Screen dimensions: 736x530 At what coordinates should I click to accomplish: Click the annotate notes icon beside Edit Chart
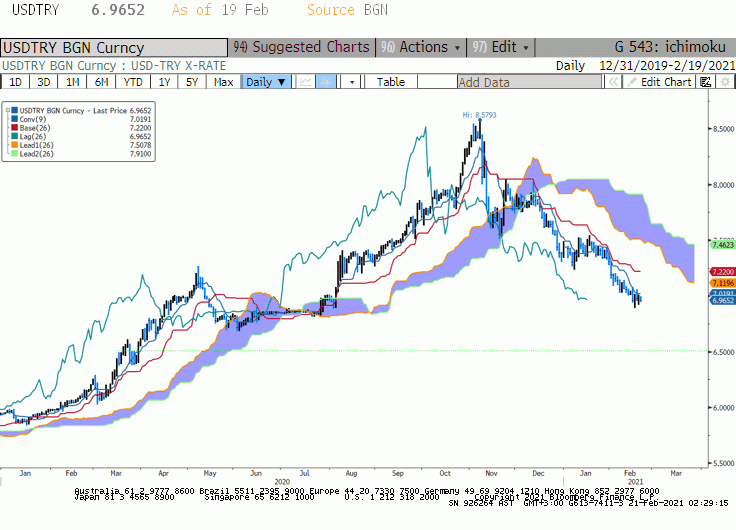point(705,82)
